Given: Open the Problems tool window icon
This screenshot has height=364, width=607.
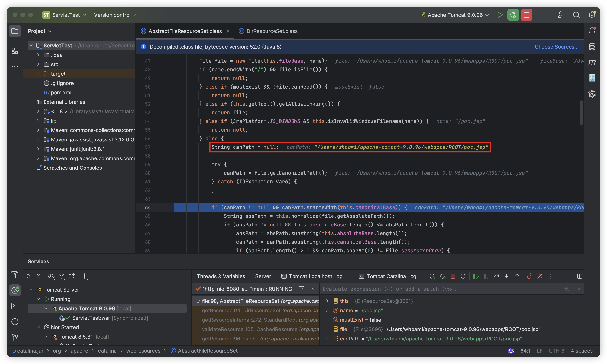Looking at the screenshot, I should pos(15,321).
